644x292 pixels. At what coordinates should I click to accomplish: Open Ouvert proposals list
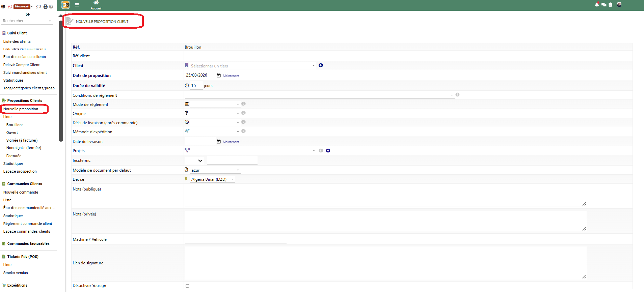[x=12, y=133]
